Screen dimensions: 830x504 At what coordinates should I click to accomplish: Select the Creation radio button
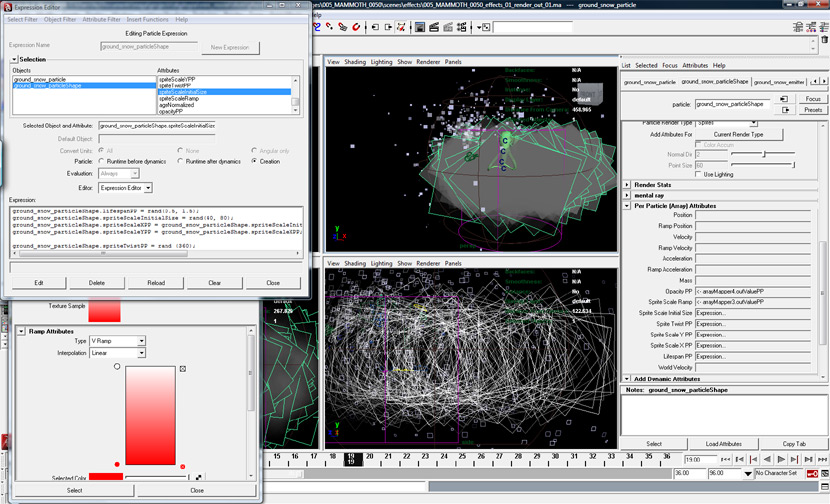(x=255, y=161)
